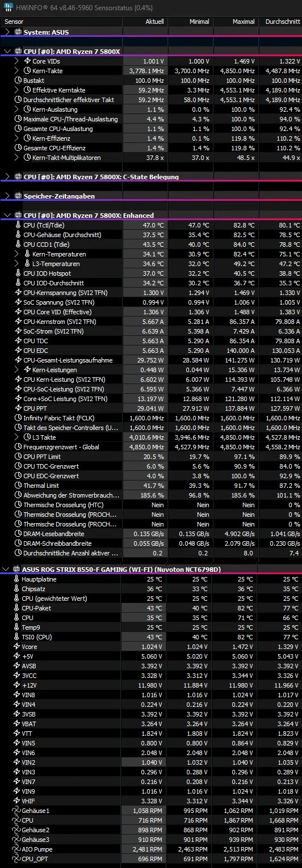
Task: Select the SoC-Strom (SVI2 TFN) row
Action: (x=151, y=331)
